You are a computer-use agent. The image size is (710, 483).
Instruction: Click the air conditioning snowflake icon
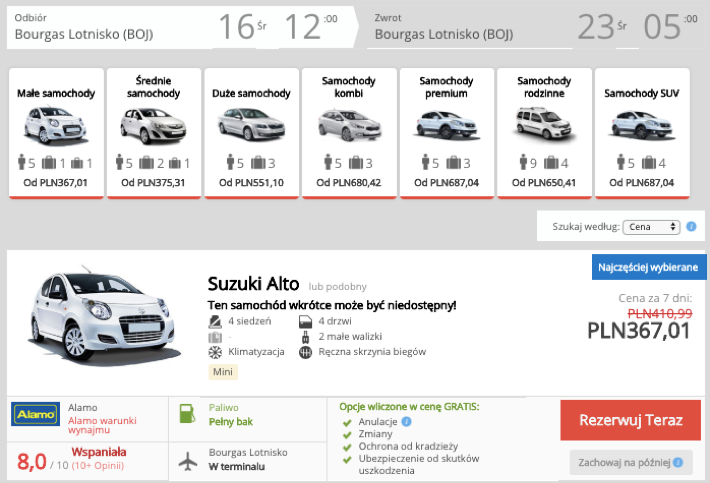[x=215, y=352]
